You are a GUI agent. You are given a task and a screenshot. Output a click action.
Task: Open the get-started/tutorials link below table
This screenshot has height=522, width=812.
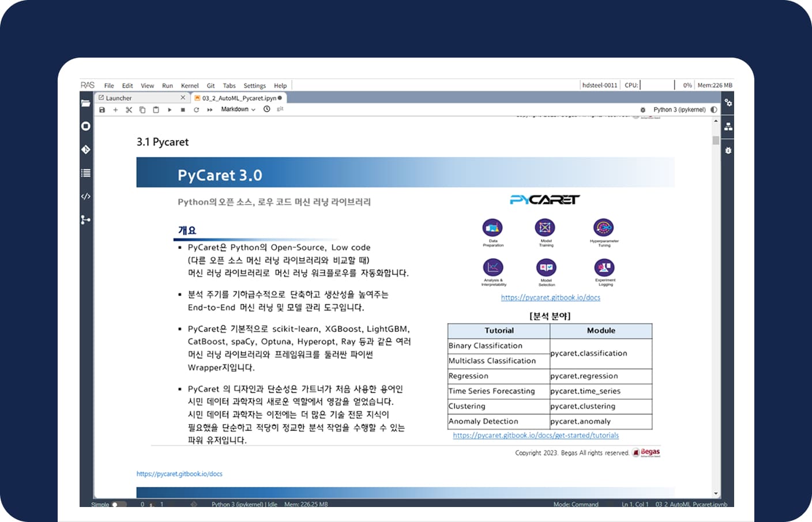click(536, 435)
